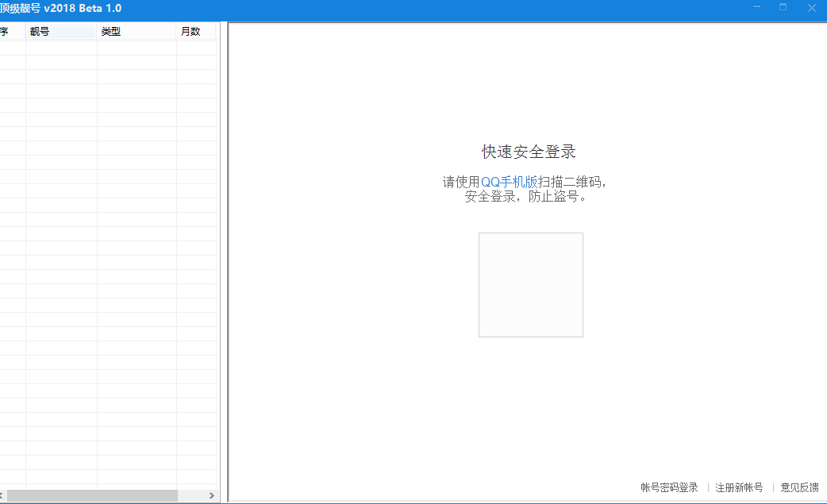The image size is (827, 504).
Task: Click the 顶级靓号 v2018 Beta title text
Action: (x=60, y=9)
